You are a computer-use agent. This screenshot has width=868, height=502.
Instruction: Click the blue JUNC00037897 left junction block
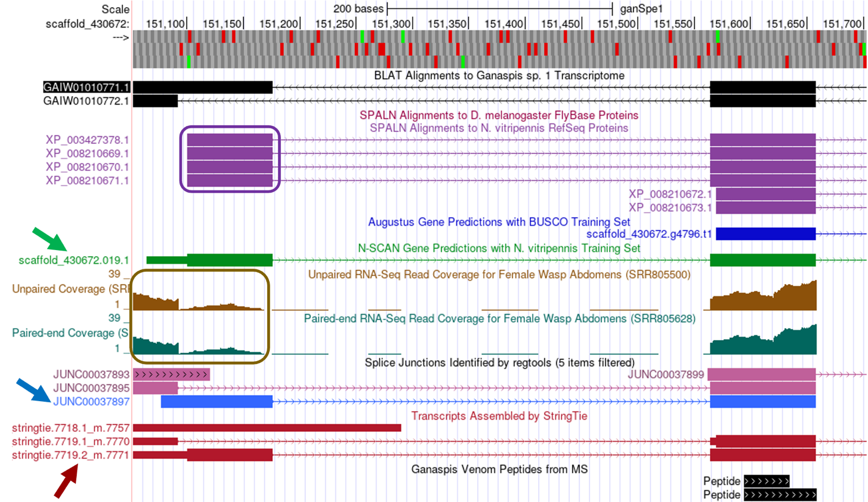217,402
